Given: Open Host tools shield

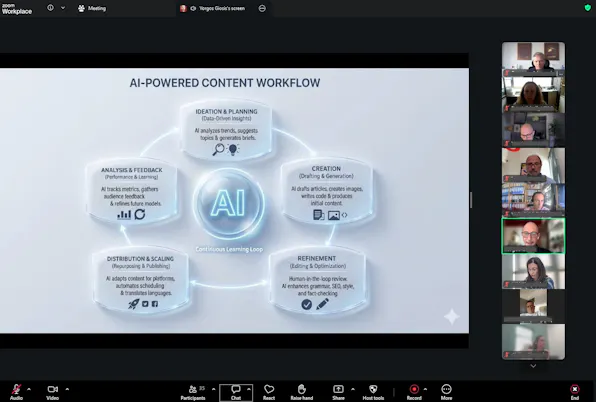Looking at the screenshot, I should point(373,392).
